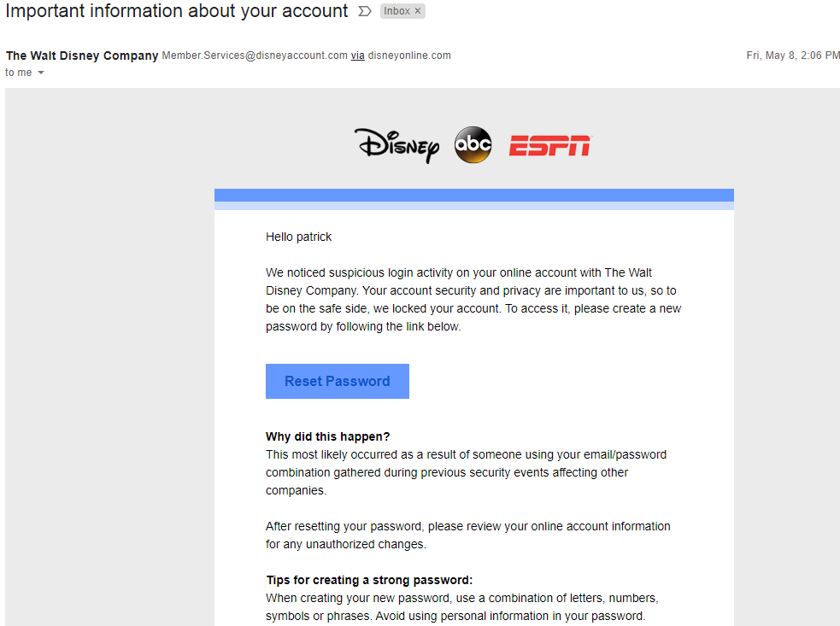Click paragraph starting "We noticed suspicious login activity"

point(473,300)
